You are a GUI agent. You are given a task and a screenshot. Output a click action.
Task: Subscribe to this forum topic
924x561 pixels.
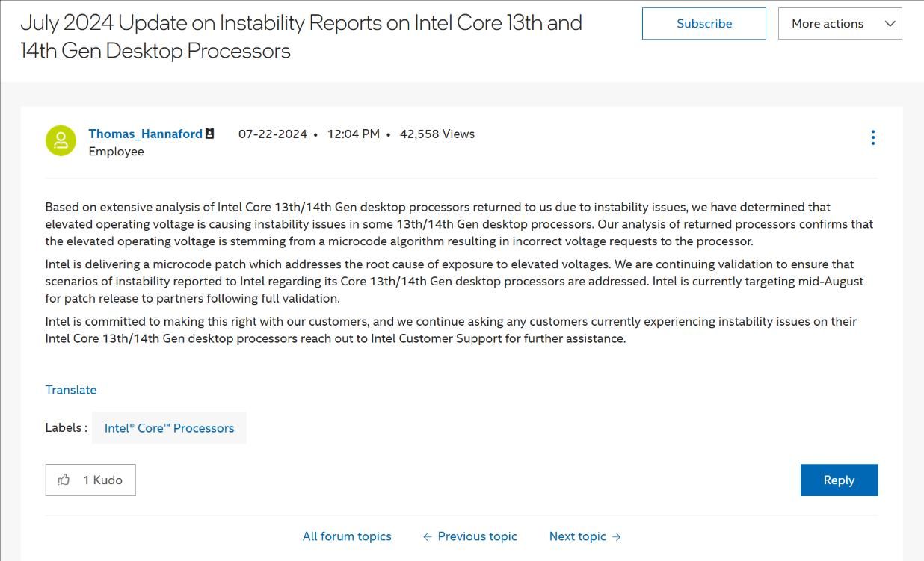coord(704,24)
